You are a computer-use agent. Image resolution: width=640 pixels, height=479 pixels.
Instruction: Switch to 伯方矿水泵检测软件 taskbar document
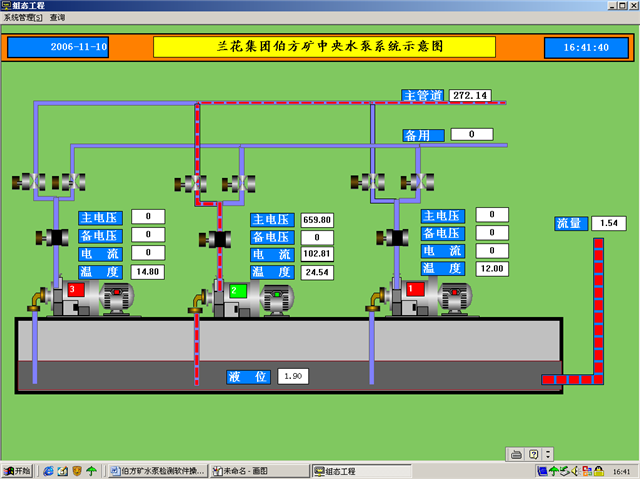pyautogui.click(x=158, y=471)
